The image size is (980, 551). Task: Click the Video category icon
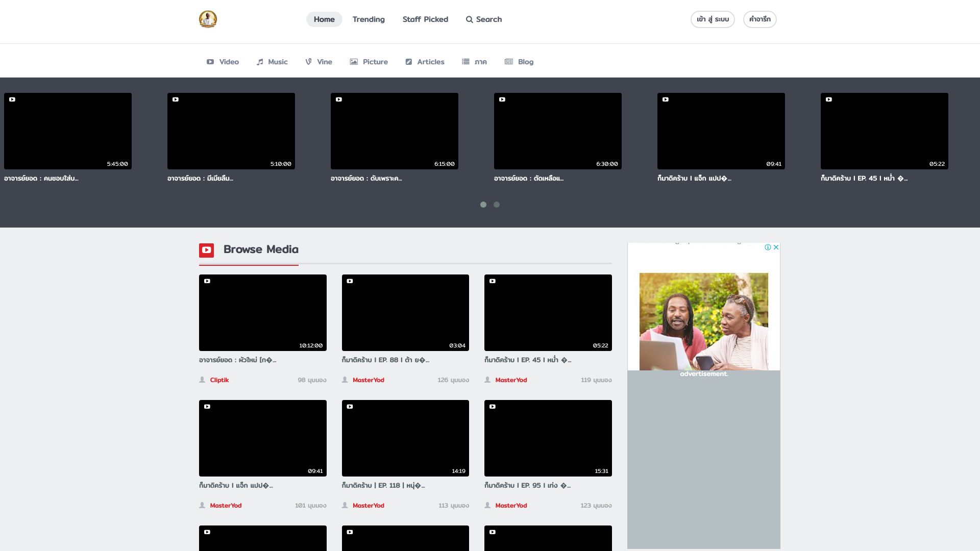210,62
